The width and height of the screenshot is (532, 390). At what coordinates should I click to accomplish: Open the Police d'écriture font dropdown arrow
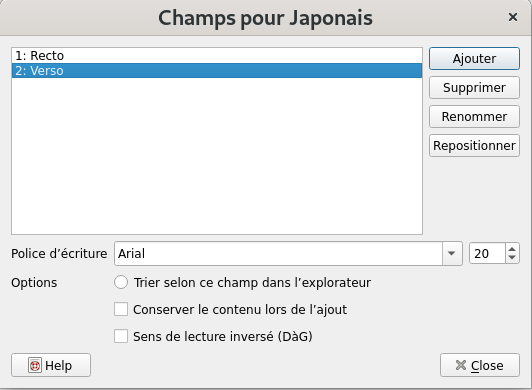tap(452, 253)
